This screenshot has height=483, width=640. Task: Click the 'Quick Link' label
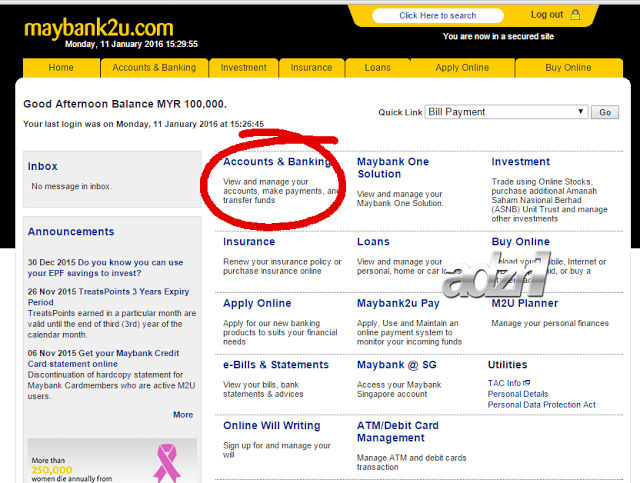400,112
